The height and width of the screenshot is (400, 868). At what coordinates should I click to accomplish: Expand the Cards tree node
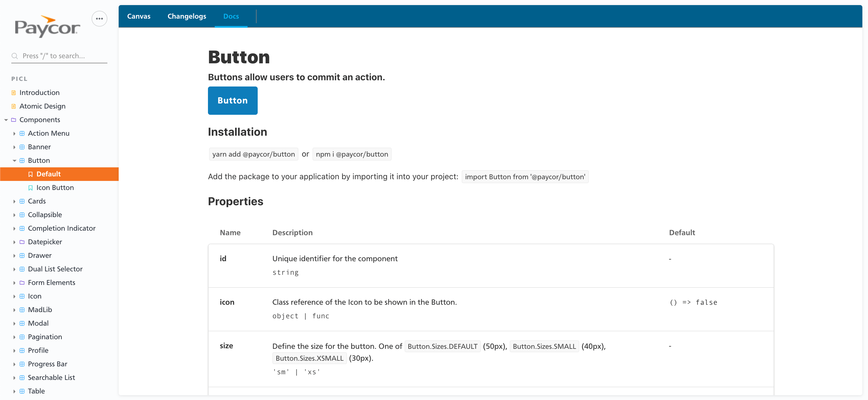14,202
